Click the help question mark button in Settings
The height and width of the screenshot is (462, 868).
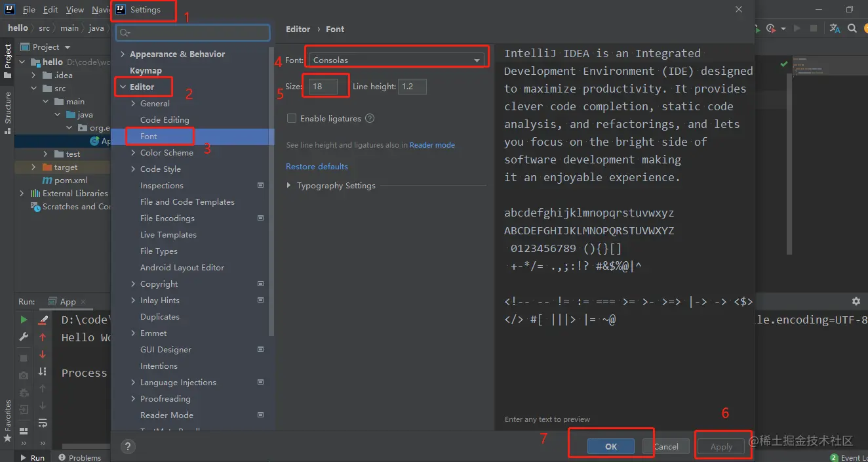click(x=128, y=447)
